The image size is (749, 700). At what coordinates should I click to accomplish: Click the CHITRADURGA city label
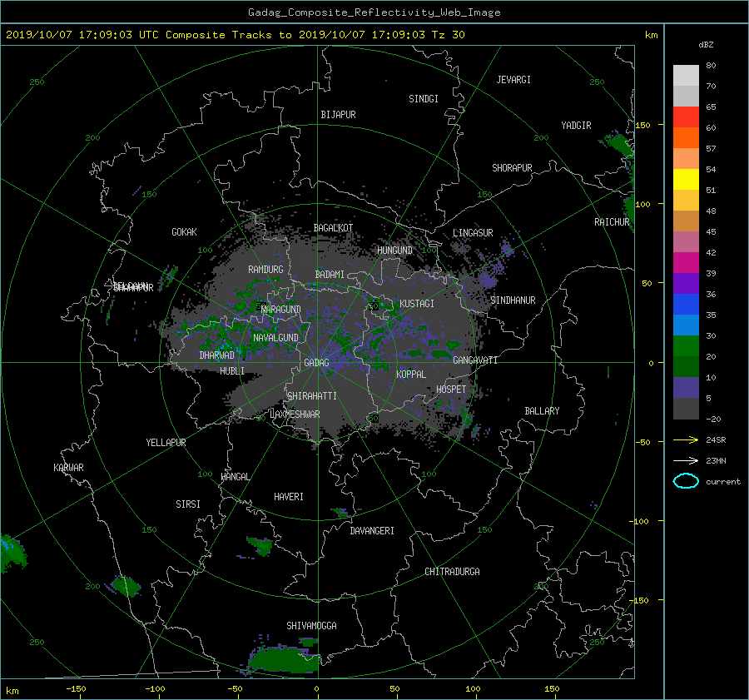pyautogui.click(x=452, y=572)
